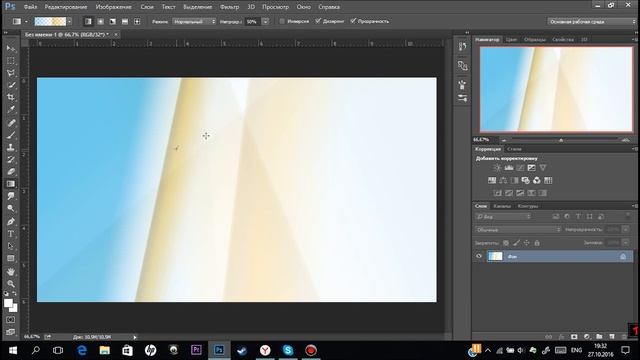Click the Navigator preview thumbnail
640x360 pixels.
(x=556, y=89)
